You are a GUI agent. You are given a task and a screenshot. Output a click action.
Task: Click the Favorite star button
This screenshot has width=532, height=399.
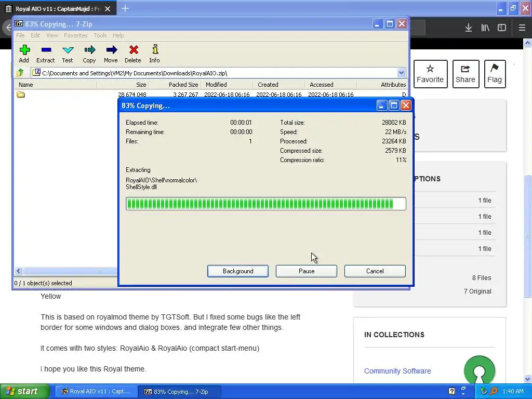point(430,74)
